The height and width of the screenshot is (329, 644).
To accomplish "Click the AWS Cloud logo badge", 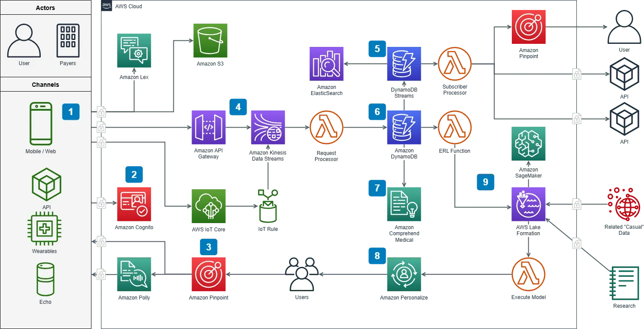I will pyautogui.click(x=107, y=6).
